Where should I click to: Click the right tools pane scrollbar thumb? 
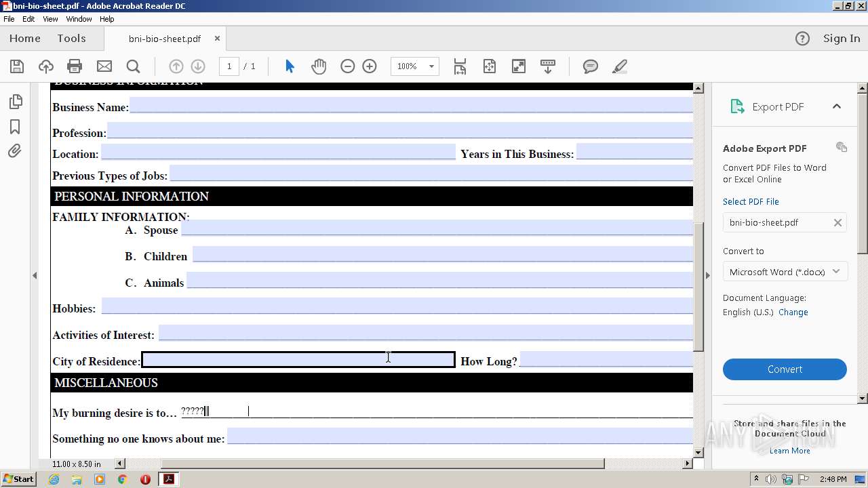pos(863,174)
